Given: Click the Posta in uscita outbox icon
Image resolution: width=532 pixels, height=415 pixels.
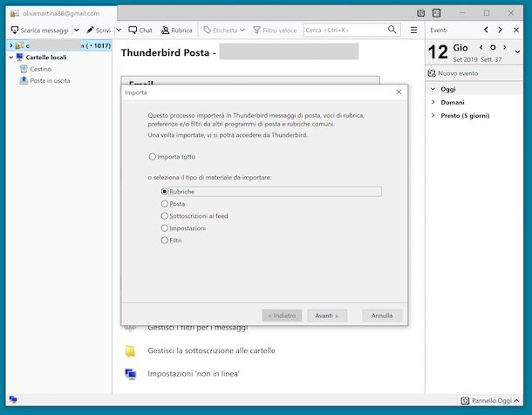Looking at the screenshot, I should [24, 81].
